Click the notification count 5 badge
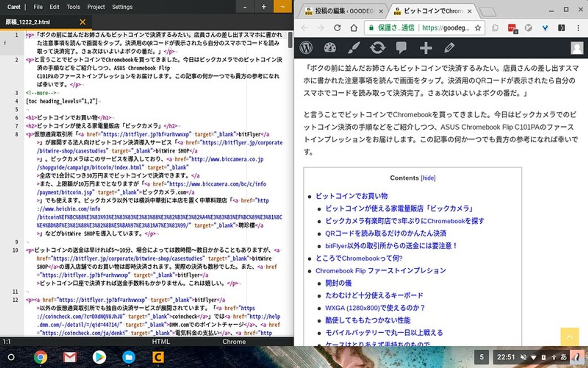Viewport: 588px width, 368px height. (x=482, y=357)
